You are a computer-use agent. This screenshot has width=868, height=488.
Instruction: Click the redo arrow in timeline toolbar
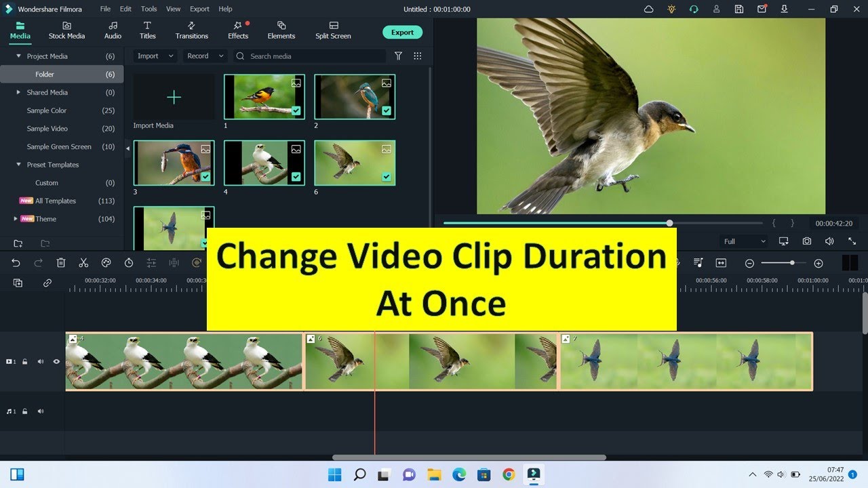[x=39, y=263]
